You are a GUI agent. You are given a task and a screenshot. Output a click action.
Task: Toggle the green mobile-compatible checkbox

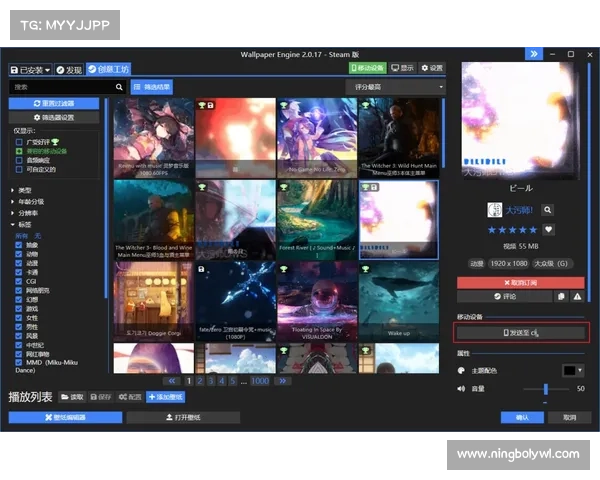pyautogui.click(x=19, y=151)
